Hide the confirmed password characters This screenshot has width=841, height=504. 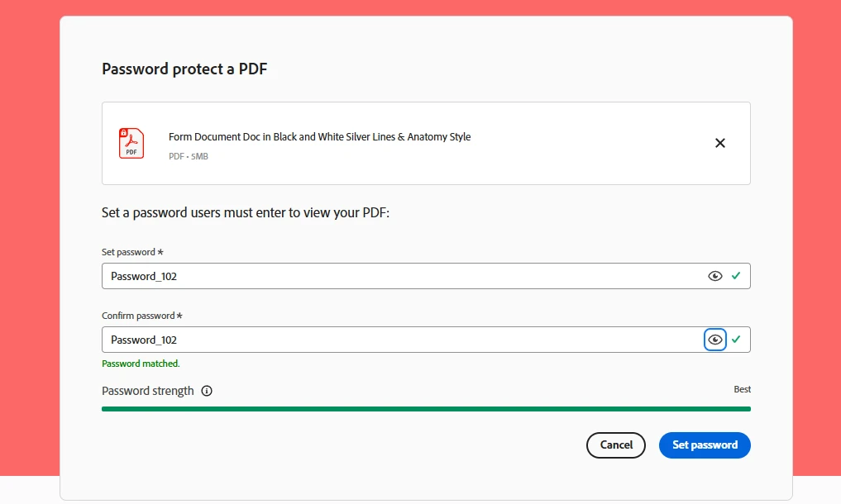714,339
